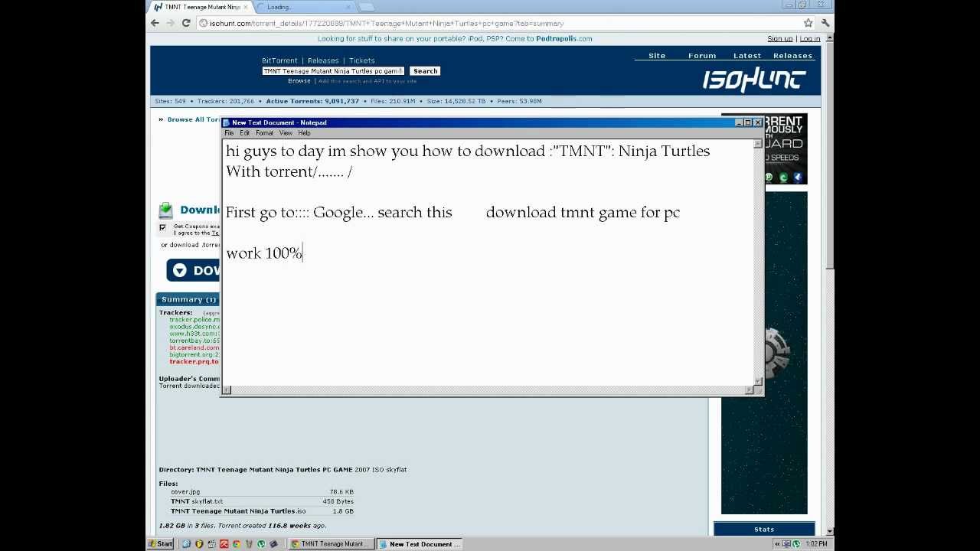The height and width of the screenshot is (551, 980).
Task: Click the blue DOWNLOAD button on webpage
Action: (x=193, y=270)
